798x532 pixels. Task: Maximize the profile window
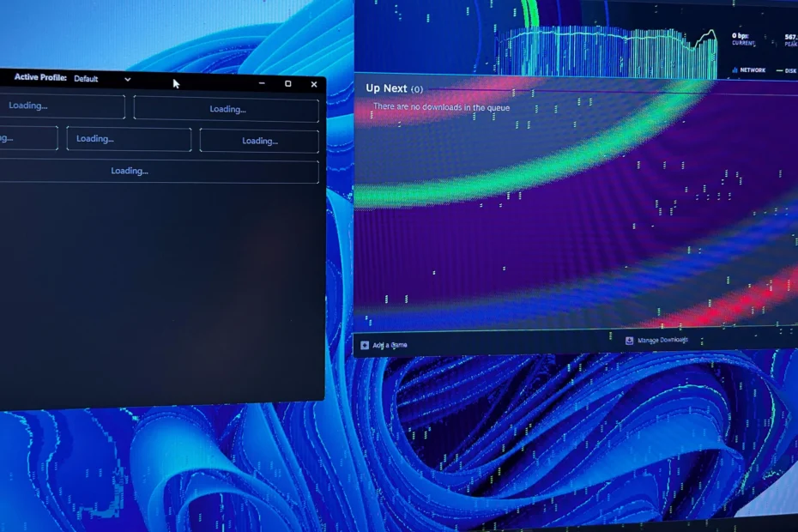click(288, 83)
